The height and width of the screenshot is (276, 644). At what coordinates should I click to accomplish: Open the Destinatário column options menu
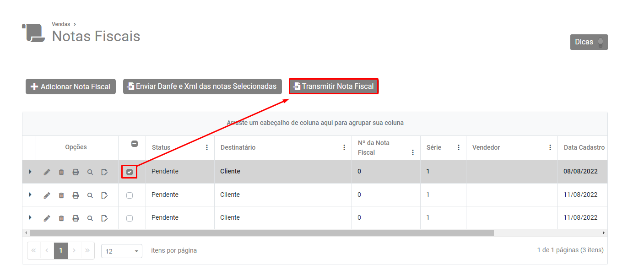(x=344, y=147)
